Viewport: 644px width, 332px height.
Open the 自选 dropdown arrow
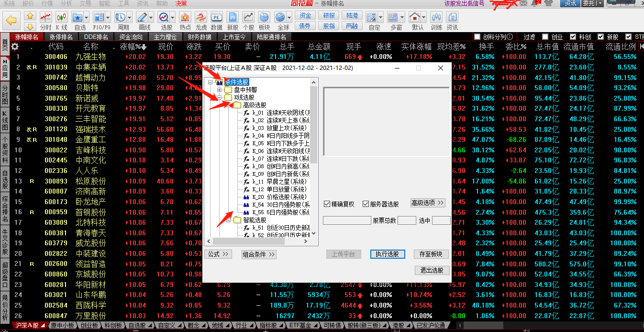pos(86,17)
